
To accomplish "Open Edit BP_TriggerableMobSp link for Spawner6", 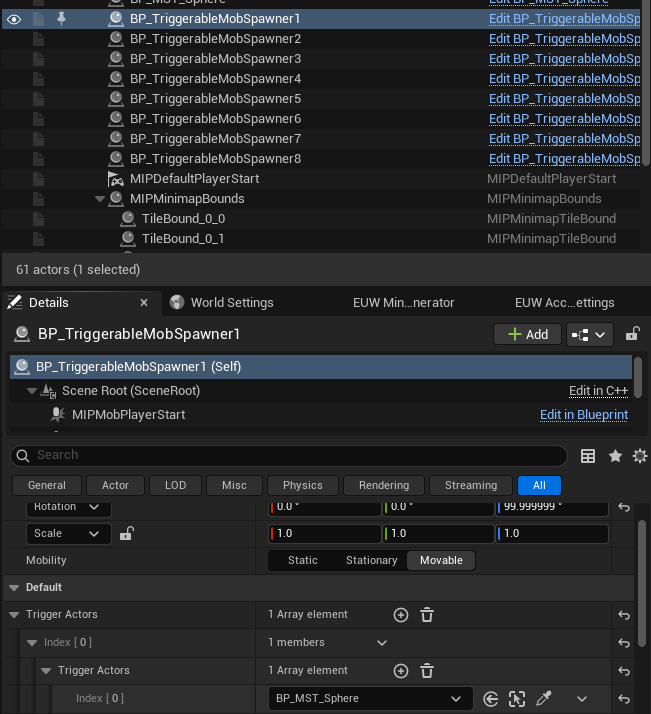I will tap(565, 119).
